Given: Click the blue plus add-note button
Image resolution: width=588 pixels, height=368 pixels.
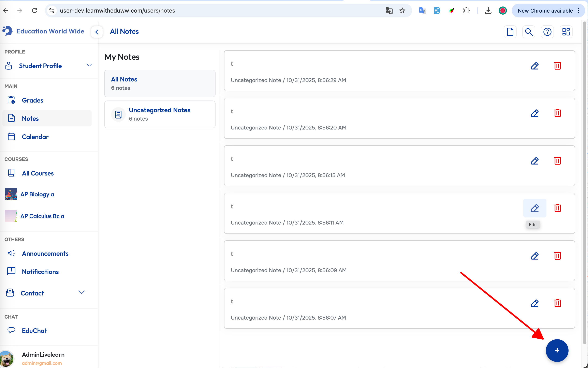Looking at the screenshot, I should point(557,350).
